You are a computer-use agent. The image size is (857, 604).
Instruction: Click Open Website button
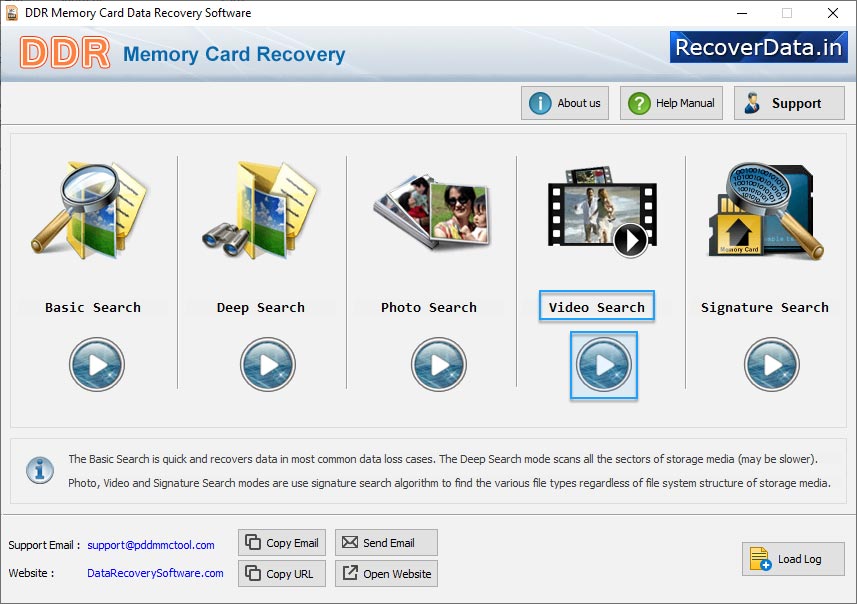(386, 573)
